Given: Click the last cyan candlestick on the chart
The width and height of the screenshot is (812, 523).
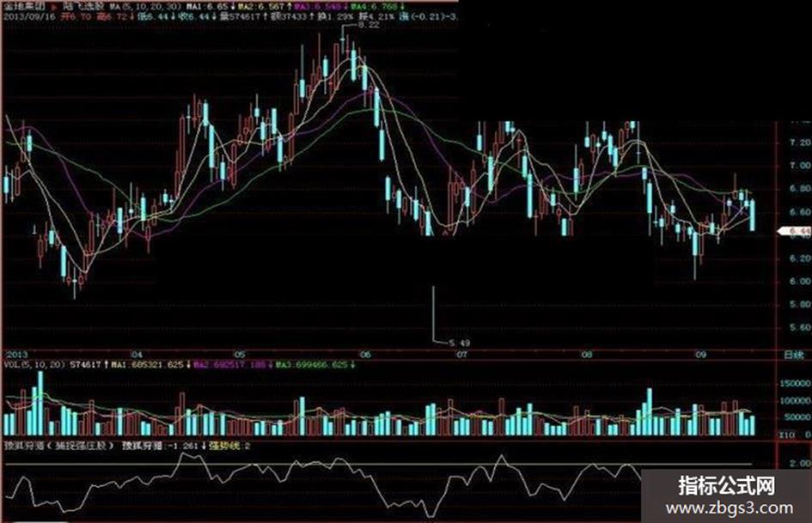Looking at the screenshot, I should click(752, 216).
